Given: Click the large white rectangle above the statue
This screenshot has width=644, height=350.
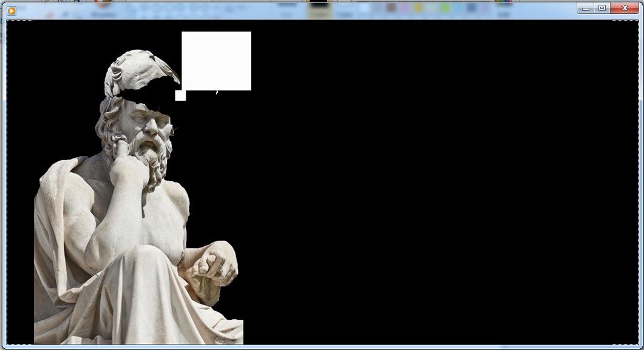Looking at the screenshot, I should (x=217, y=61).
